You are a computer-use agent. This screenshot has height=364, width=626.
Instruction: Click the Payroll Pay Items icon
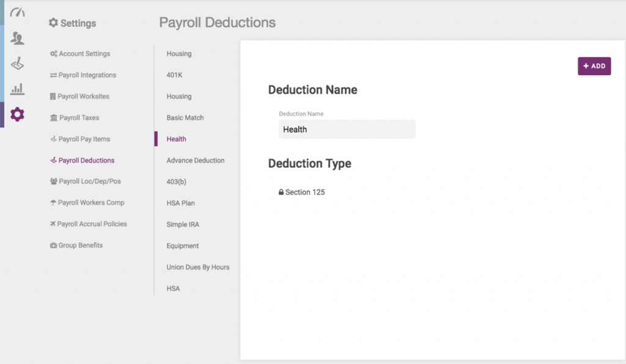[54, 139]
